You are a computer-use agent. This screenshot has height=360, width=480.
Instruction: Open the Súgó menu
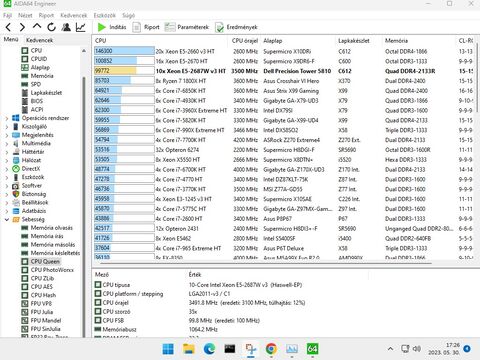[128, 15]
